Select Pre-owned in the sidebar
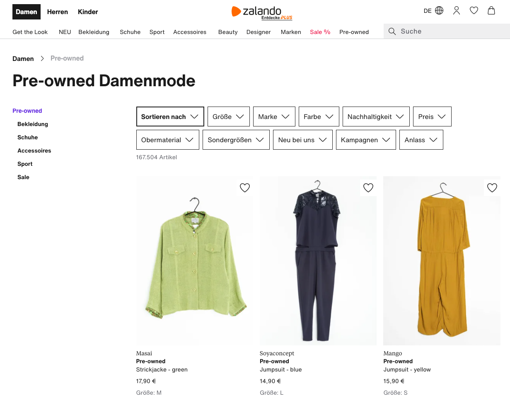The width and height of the screenshot is (510, 420). (27, 111)
